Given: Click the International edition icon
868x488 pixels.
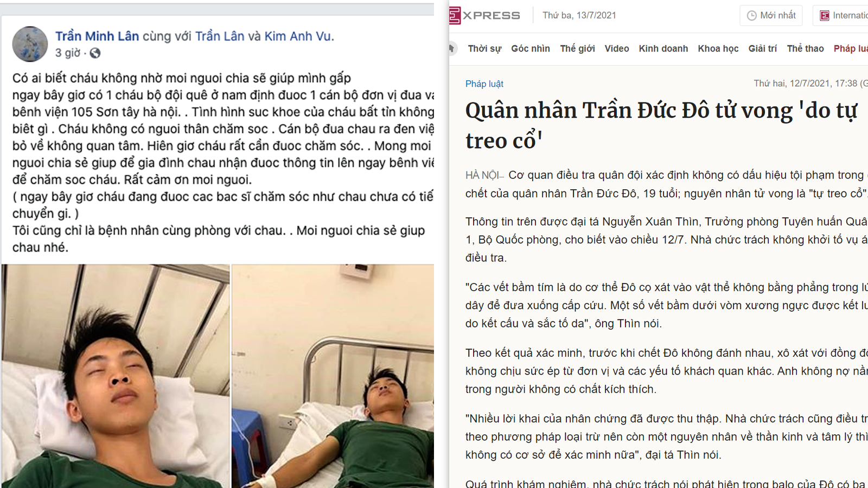Looking at the screenshot, I should 825,16.
